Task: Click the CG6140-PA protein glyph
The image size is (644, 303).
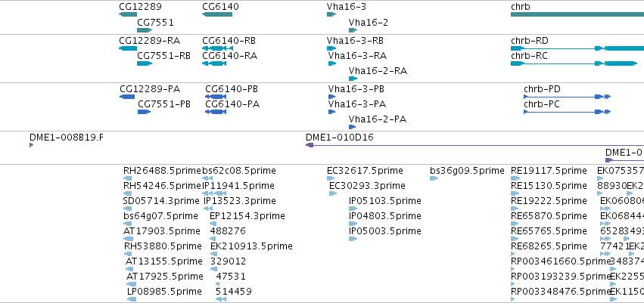Action: click(216, 112)
